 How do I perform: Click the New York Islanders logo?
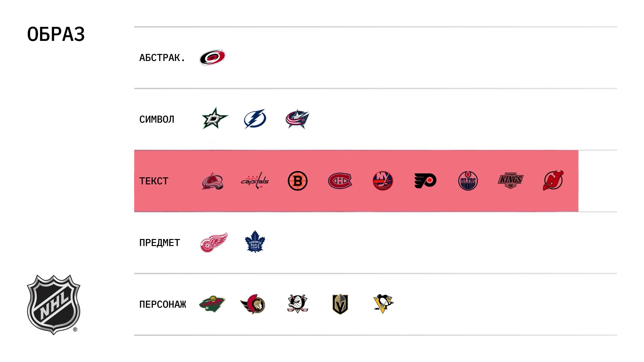coord(383,181)
